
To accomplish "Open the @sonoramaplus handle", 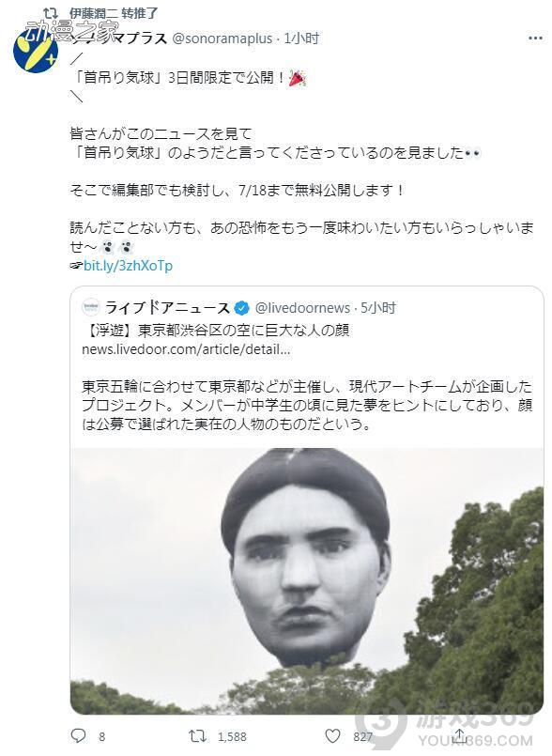I will pyautogui.click(x=222, y=39).
